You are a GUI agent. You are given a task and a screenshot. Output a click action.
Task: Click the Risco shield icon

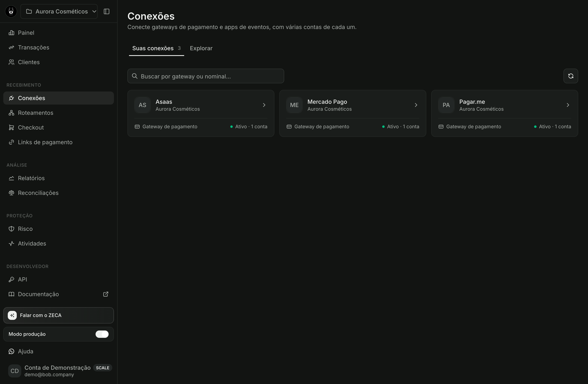tap(11, 229)
